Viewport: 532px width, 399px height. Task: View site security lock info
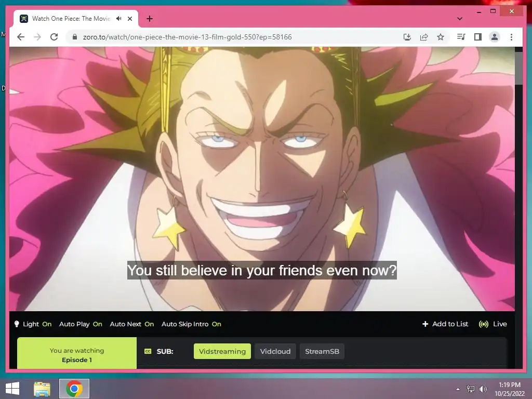(x=75, y=37)
